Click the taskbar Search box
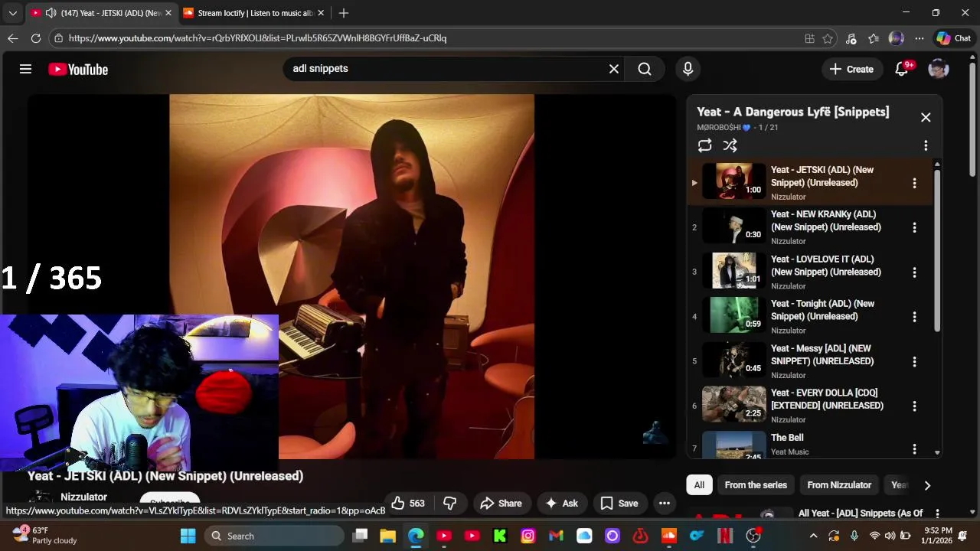 pos(275,536)
